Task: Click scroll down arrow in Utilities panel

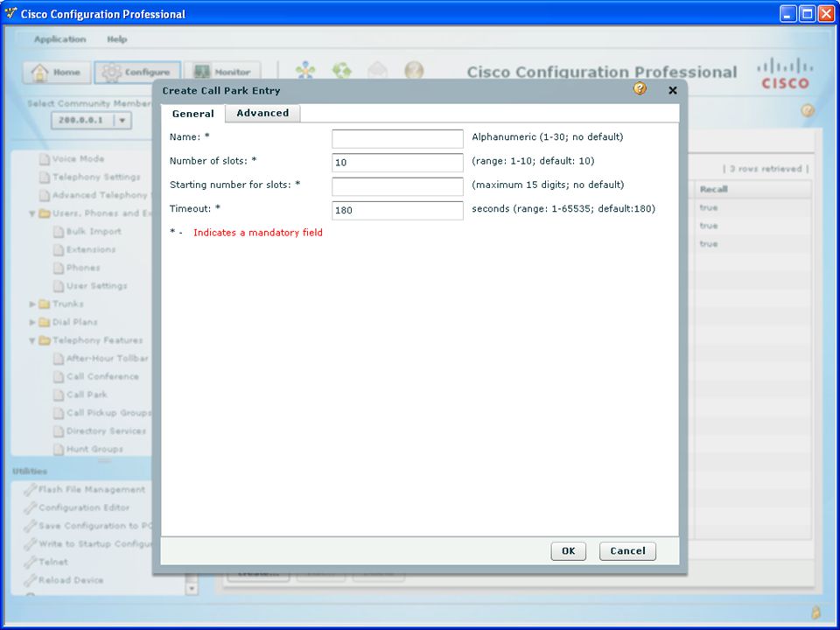Action: click(x=192, y=589)
